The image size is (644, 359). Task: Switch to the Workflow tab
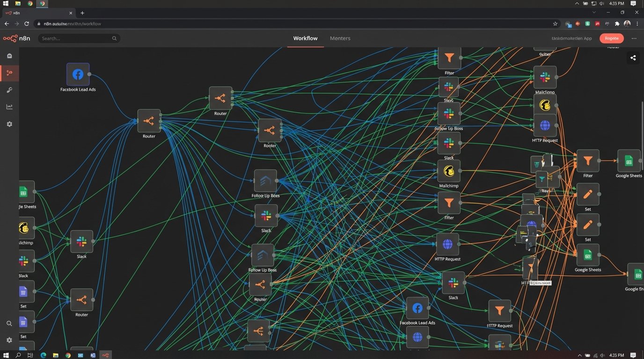coord(305,38)
